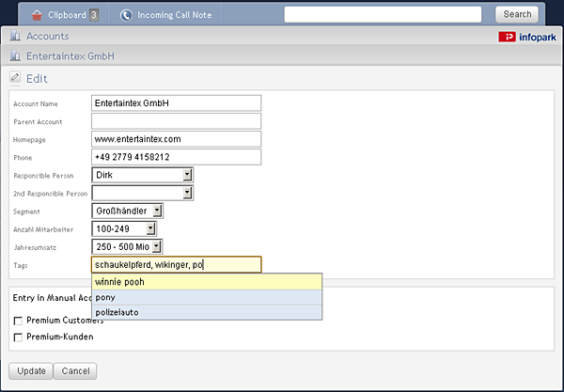Click the Account Name field
The image size is (564, 392).
pos(177,103)
